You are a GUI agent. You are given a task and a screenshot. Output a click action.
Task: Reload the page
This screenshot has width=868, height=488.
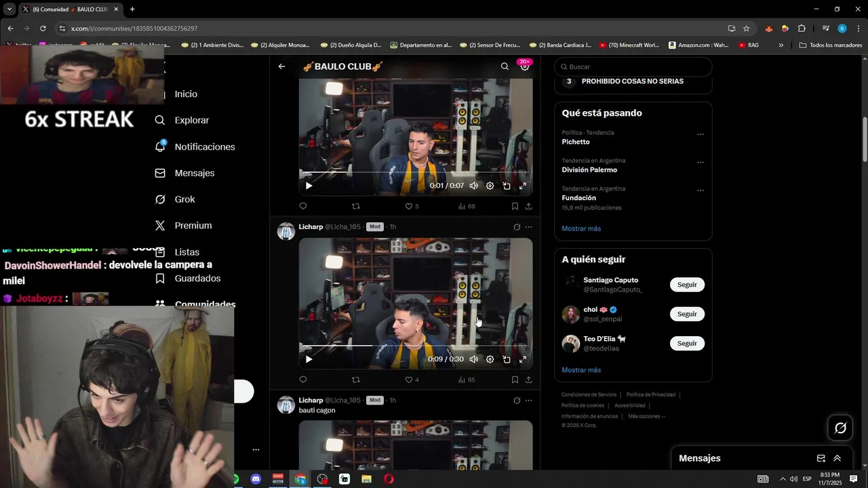click(43, 28)
